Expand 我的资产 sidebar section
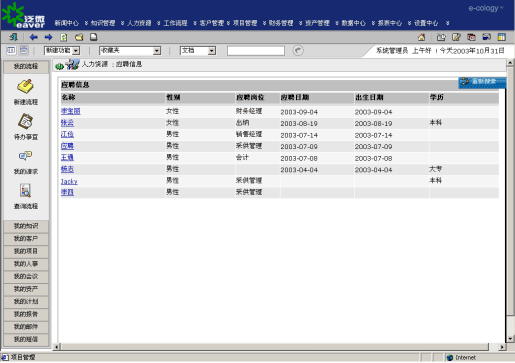This screenshot has width=515, height=363. tap(26, 289)
